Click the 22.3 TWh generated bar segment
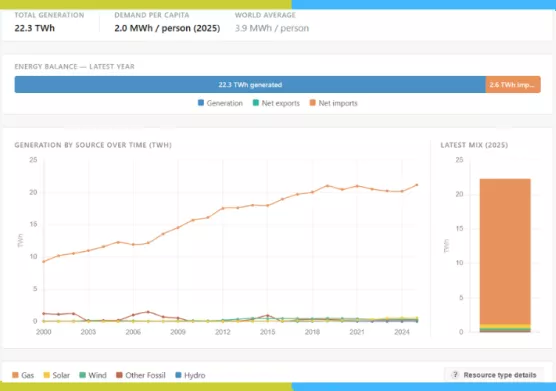This screenshot has height=391, width=556. [x=250, y=85]
